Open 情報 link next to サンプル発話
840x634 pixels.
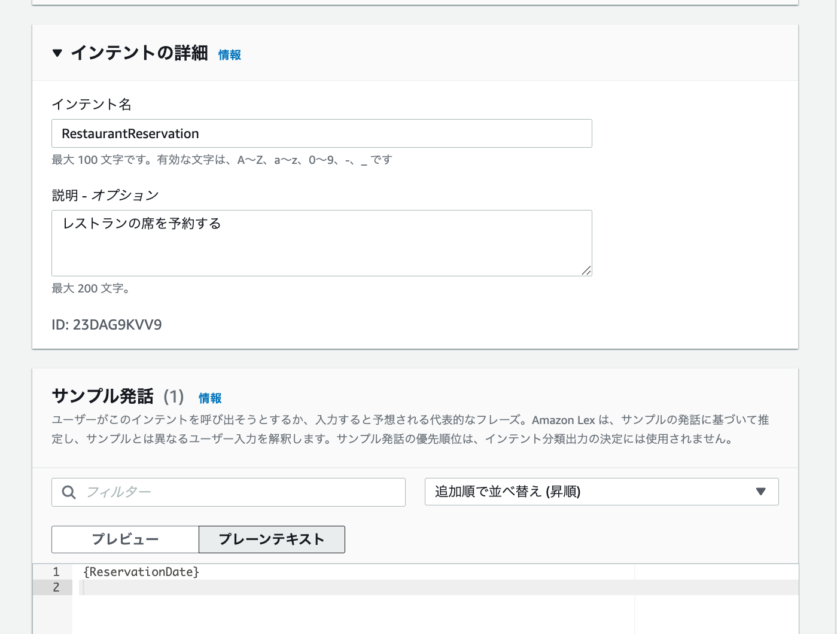click(x=210, y=398)
